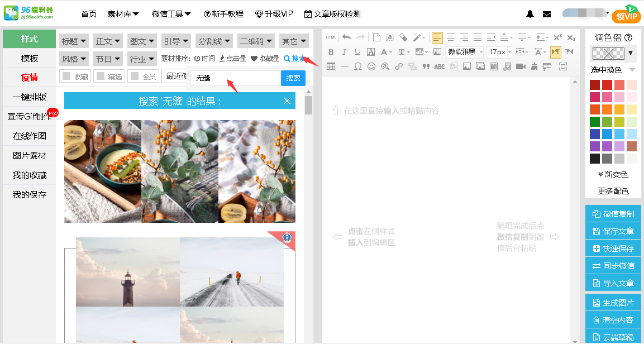Insert music into the article
This screenshot has height=344, width=644.
pos(507,66)
